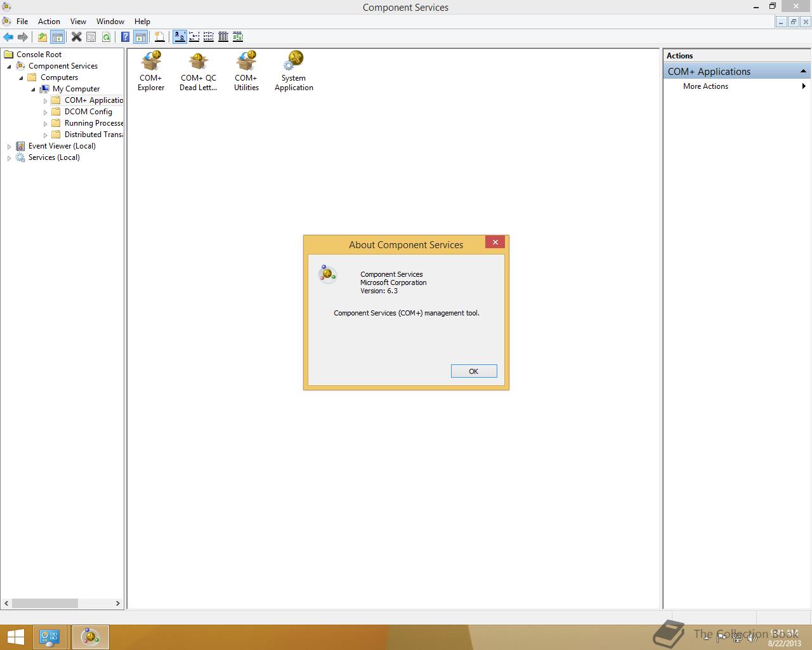This screenshot has width=812, height=650.
Task: Collapse the Computers tree node
Action: click(x=22, y=78)
